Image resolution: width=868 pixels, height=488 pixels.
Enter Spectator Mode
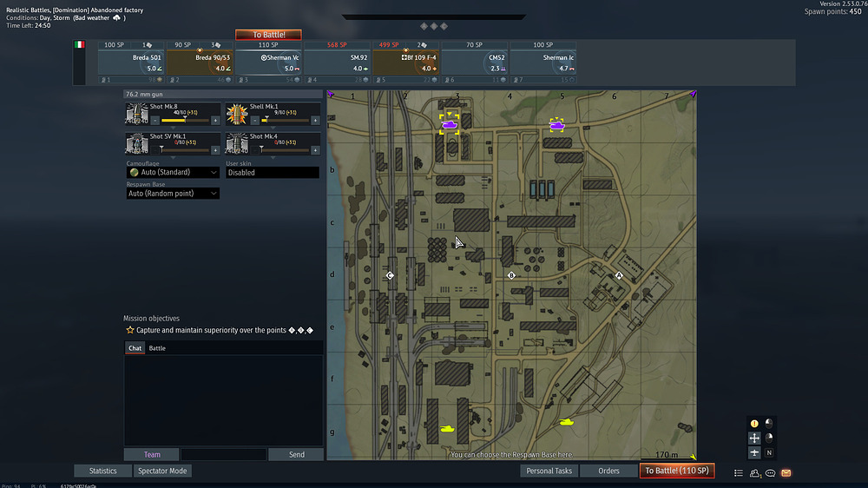click(162, 471)
